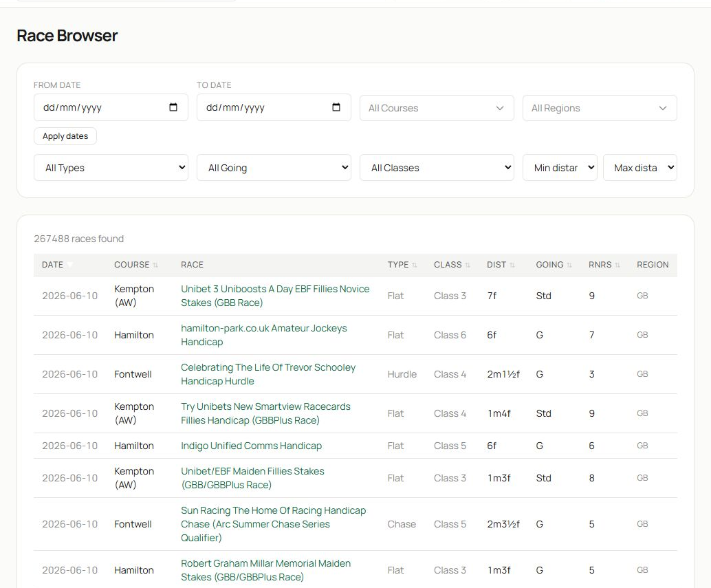Click runners count 3 in Trevor Schooley row

pyautogui.click(x=592, y=374)
